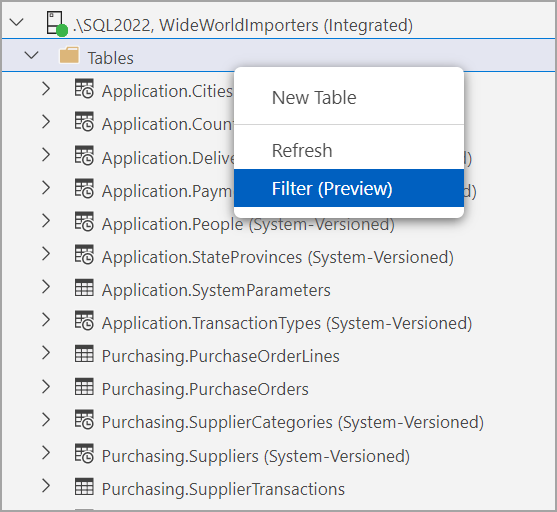This screenshot has height=512, width=557.
Task: Select the Tables folder label
Action: (110, 58)
